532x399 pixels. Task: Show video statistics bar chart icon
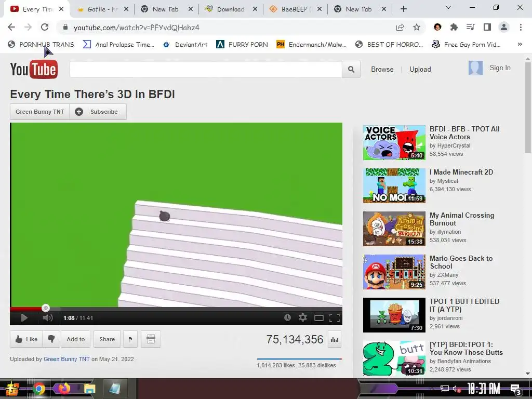point(335,340)
